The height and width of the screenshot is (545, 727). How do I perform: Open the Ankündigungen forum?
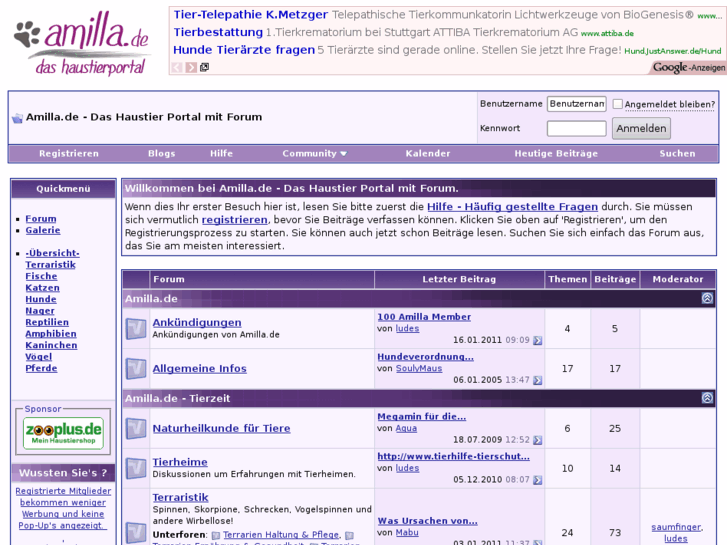pos(197,322)
